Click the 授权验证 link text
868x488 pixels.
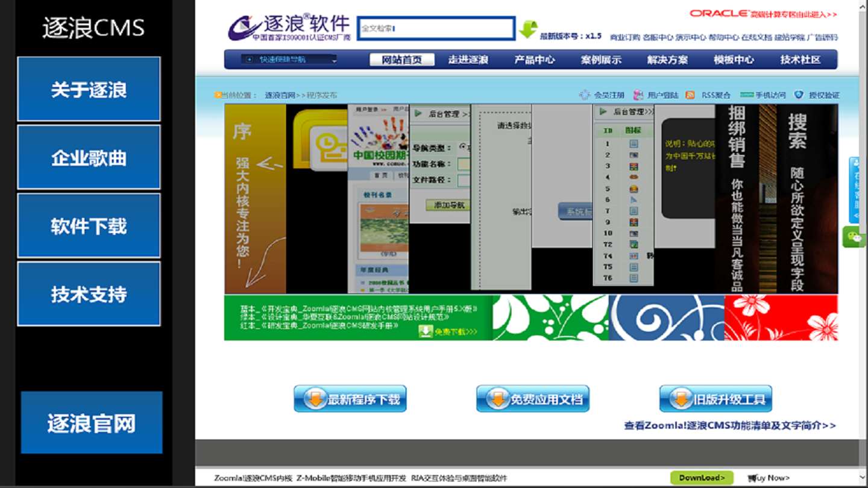pos(824,95)
